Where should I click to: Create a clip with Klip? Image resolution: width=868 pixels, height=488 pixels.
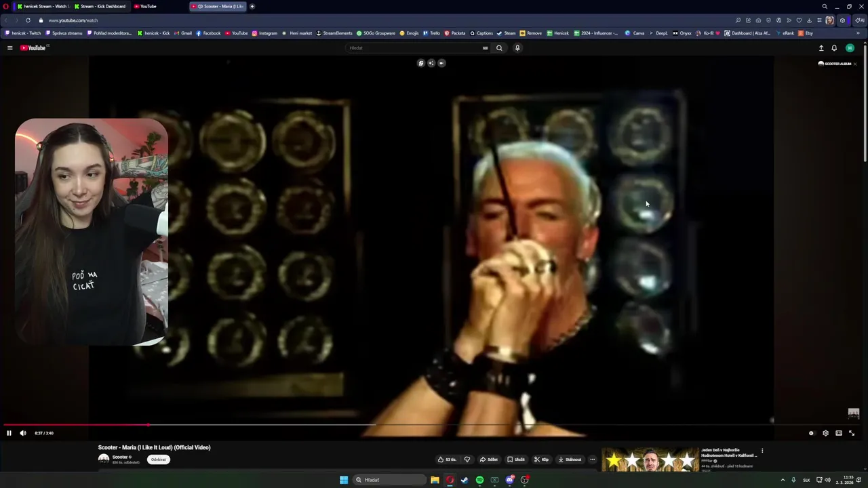tap(542, 460)
